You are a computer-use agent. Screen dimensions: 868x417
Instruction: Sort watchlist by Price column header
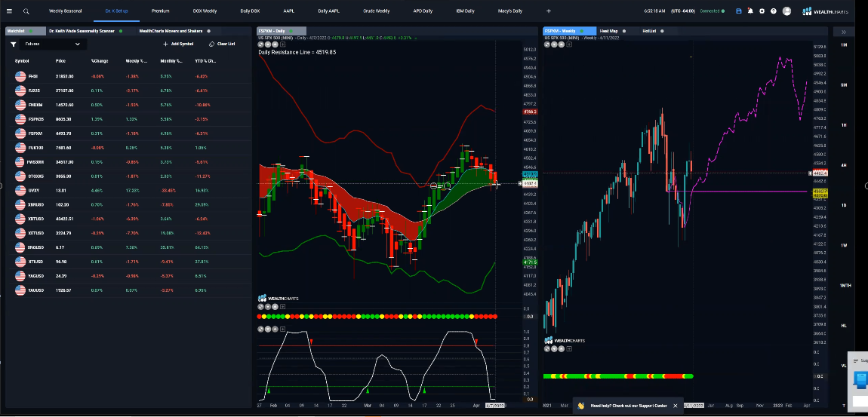[61, 61]
